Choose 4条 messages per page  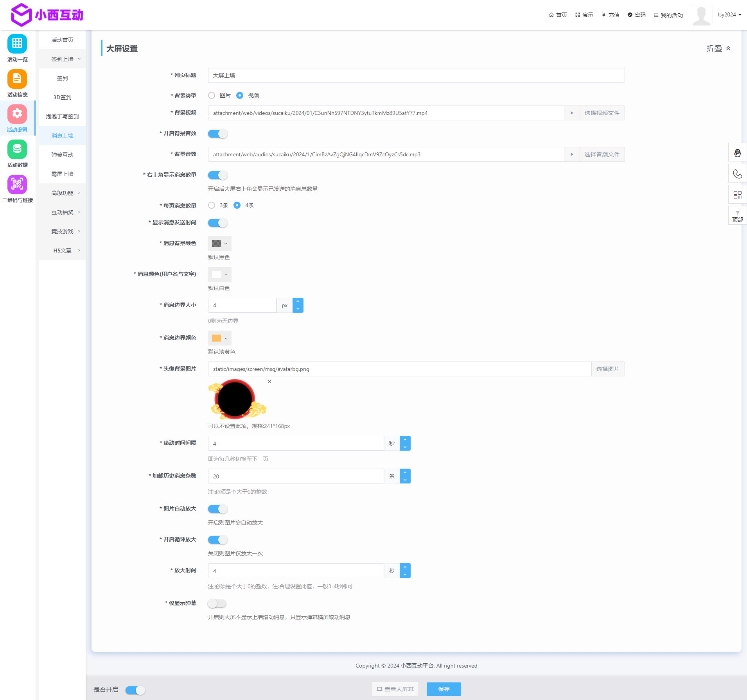237,205
